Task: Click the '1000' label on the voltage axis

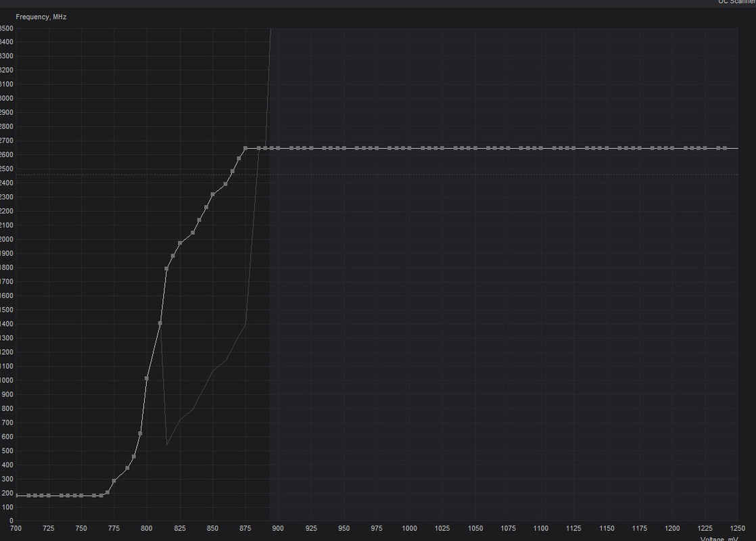Action: point(409,528)
